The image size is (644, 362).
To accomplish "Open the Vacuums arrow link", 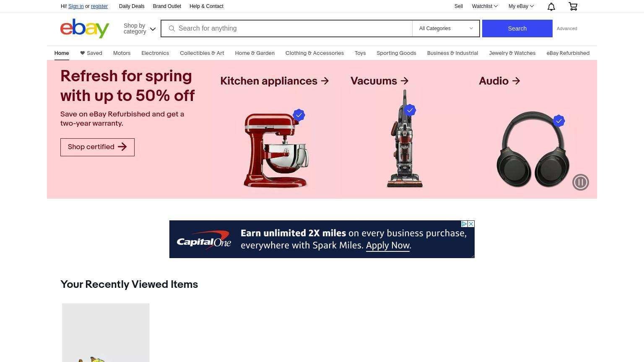I will coord(379,81).
